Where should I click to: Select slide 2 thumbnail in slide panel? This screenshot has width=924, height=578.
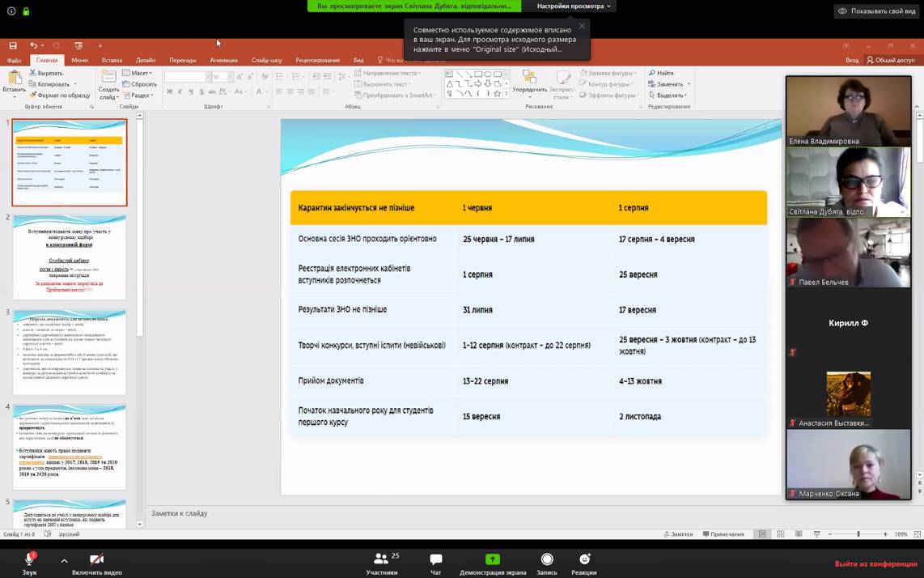(70, 257)
